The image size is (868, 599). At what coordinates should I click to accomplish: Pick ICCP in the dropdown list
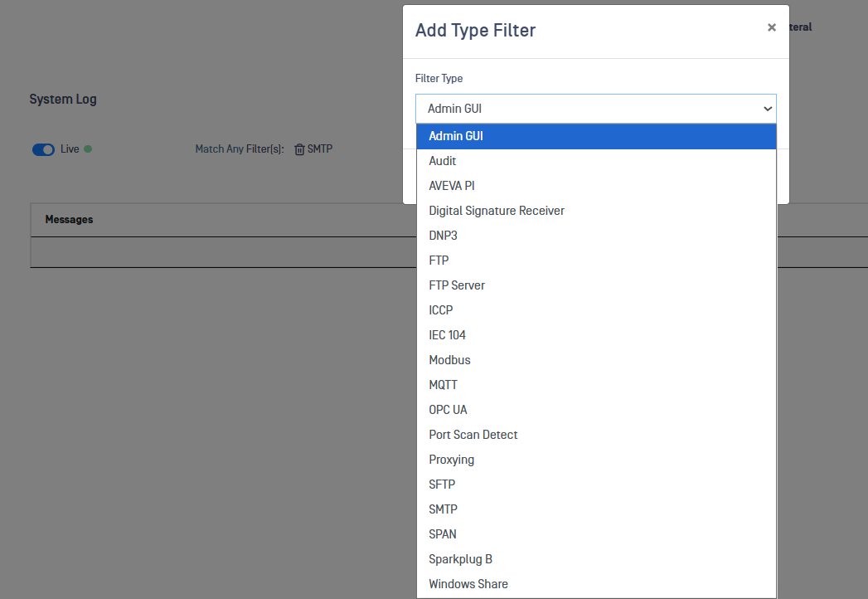tap(441, 310)
